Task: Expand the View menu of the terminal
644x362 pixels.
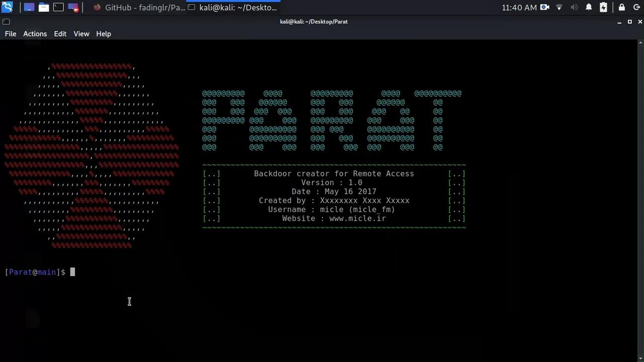Action: 81,34
